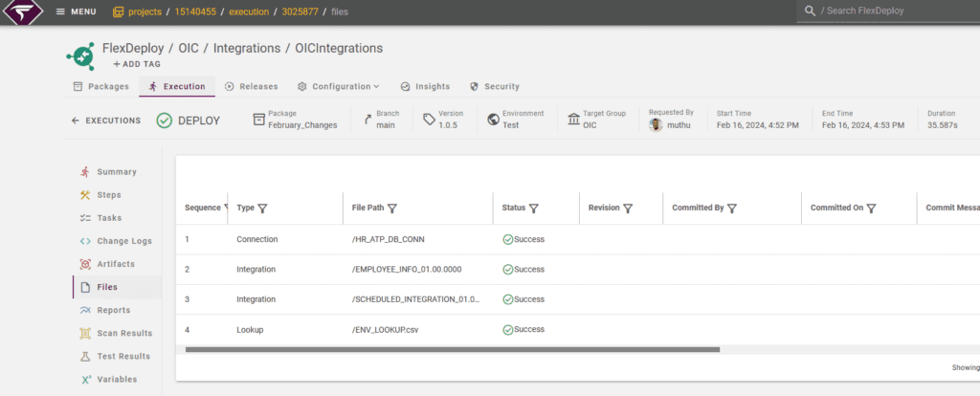980x396 pixels.
Task: Click the /HR_ATP_DB_CONN file path
Action: (x=389, y=239)
